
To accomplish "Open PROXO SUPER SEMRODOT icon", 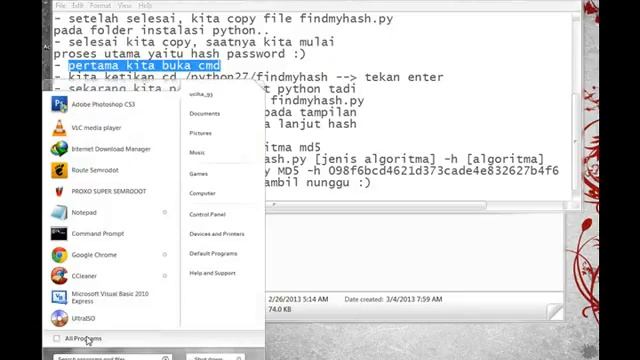I will pyautogui.click(x=59, y=191).
